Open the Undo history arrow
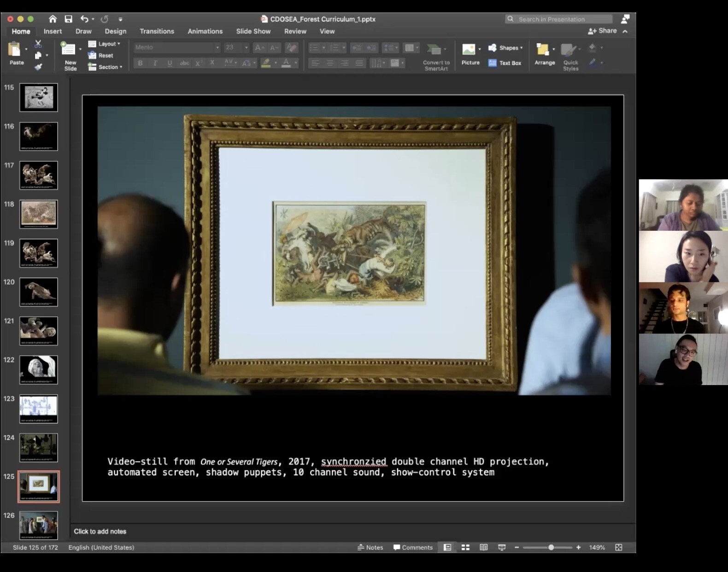Image resolution: width=728 pixels, height=572 pixels. coord(93,19)
